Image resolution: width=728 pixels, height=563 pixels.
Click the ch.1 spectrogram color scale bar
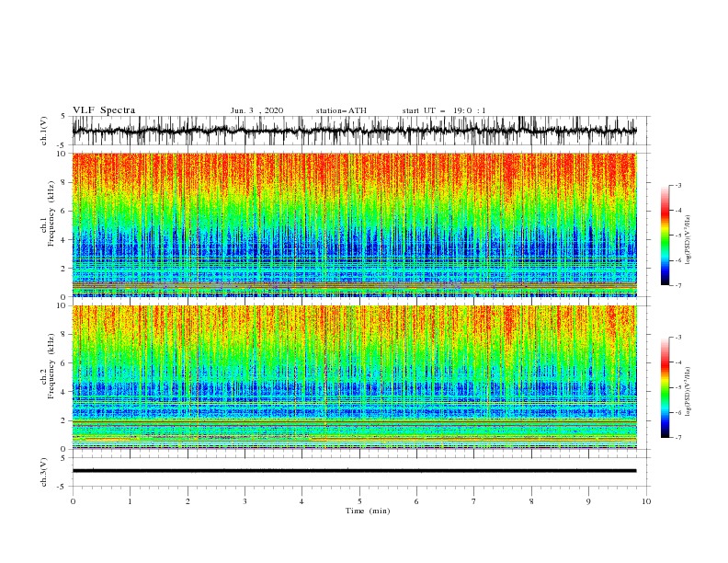click(665, 236)
